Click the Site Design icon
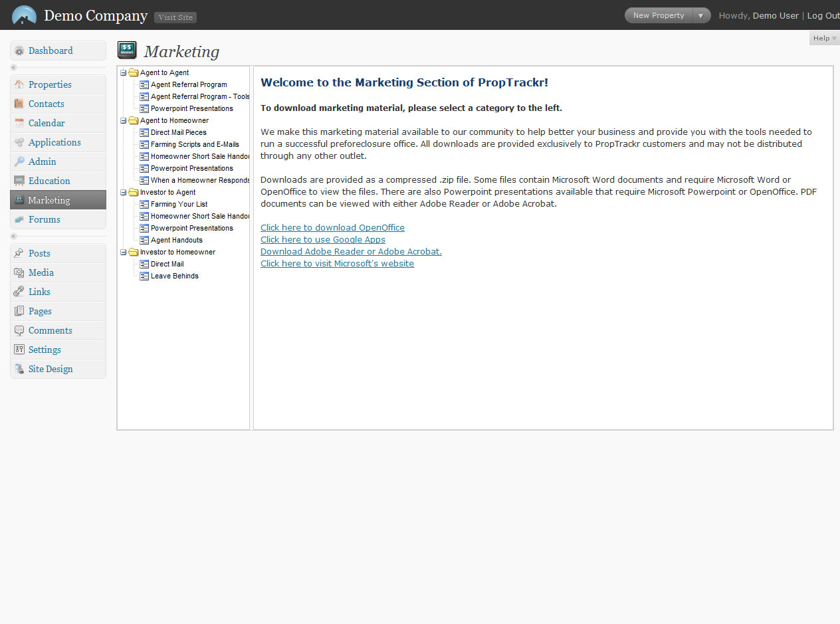Viewport: 840px width, 624px height. pyautogui.click(x=19, y=369)
